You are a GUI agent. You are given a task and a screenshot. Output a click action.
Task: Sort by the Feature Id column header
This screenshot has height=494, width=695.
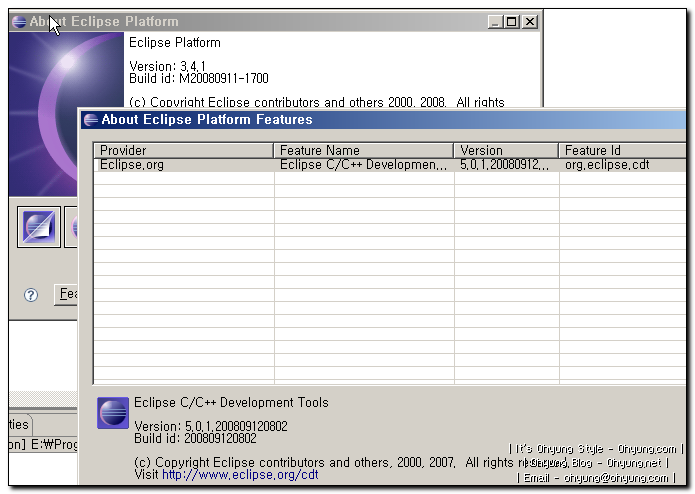pyautogui.click(x=622, y=150)
